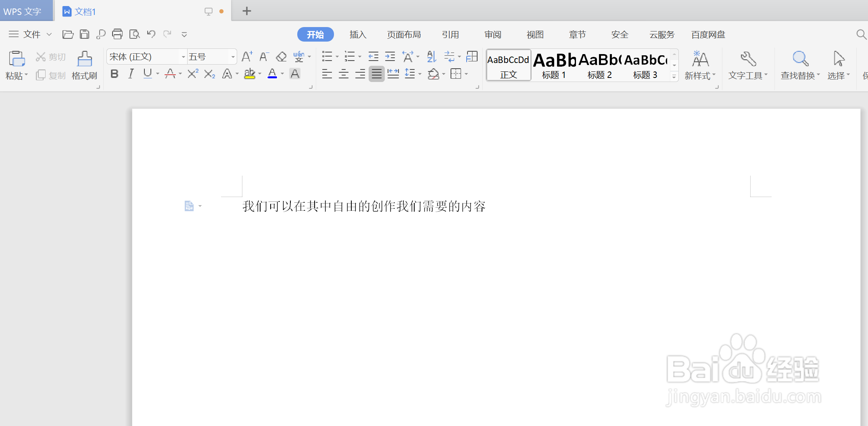868x426 pixels.
Task: Switch to the 审阅 tab
Action: coord(492,35)
